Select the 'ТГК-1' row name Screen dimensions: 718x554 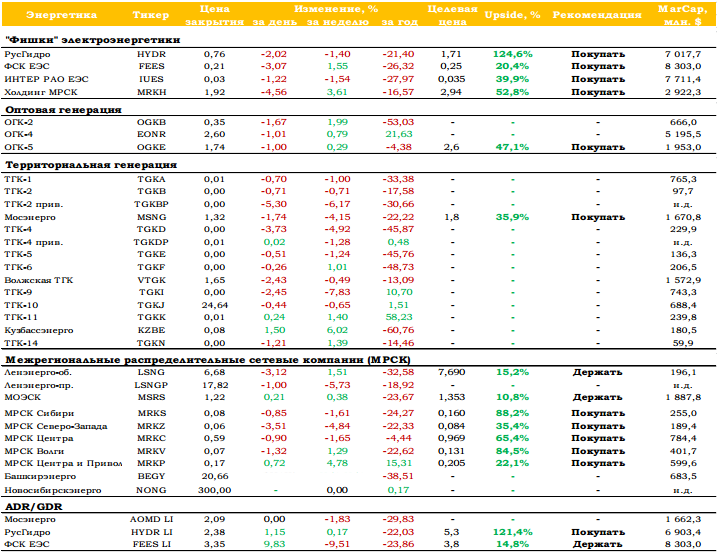18,179
